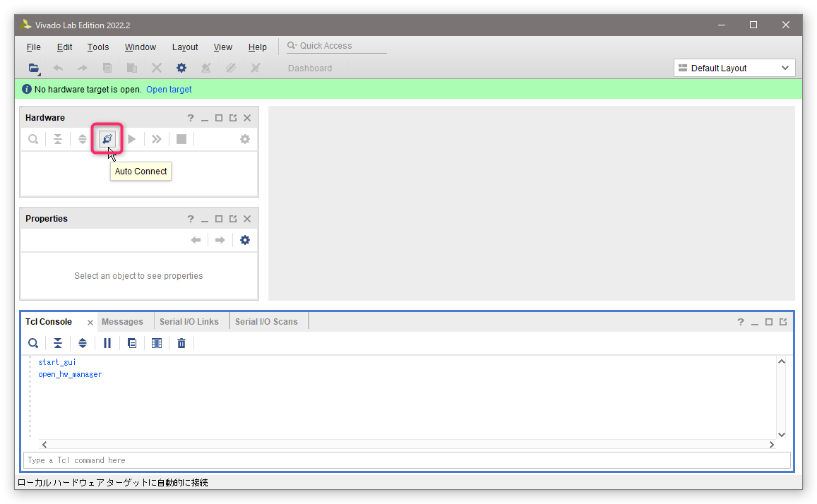The width and height of the screenshot is (817, 504).
Task: Click Collapse All icon in Hardware panel
Action: pos(58,139)
